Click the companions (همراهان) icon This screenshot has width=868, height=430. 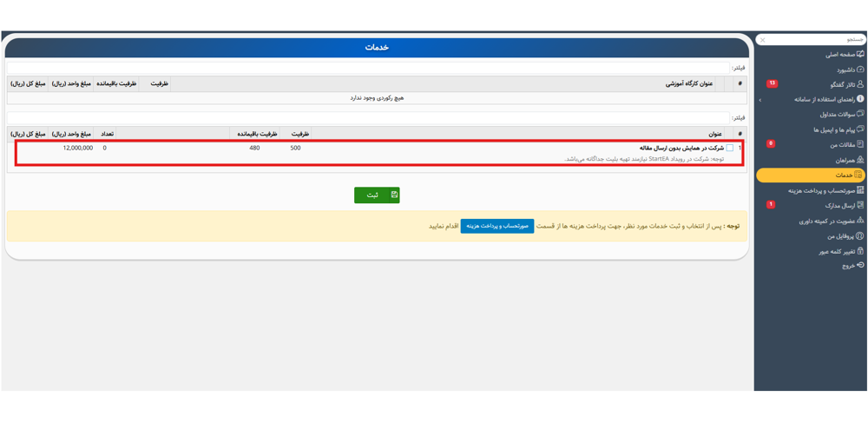coord(860,160)
